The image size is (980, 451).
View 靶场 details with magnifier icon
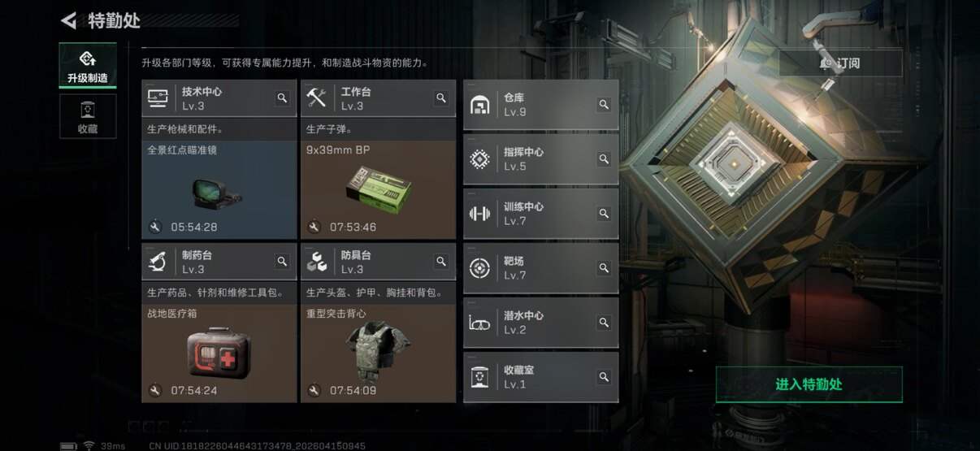(604, 267)
